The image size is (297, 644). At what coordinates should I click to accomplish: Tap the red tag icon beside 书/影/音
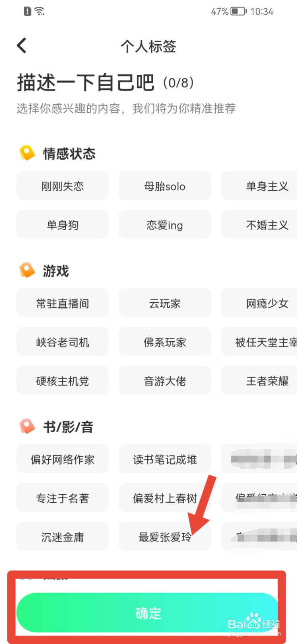[27, 426]
